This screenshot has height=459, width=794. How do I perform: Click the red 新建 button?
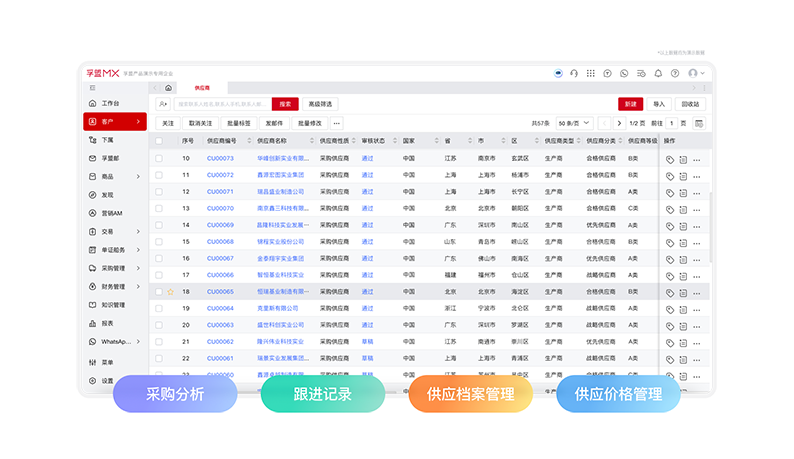coord(630,104)
